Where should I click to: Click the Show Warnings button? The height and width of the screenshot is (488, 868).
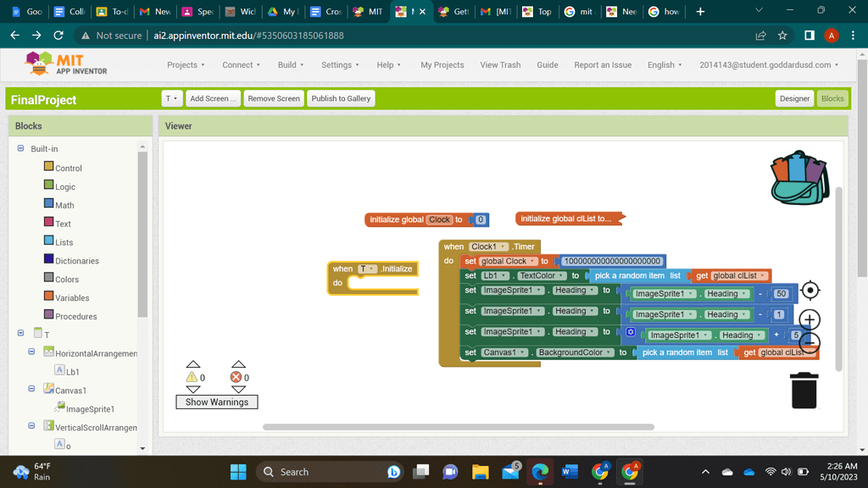[216, 402]
